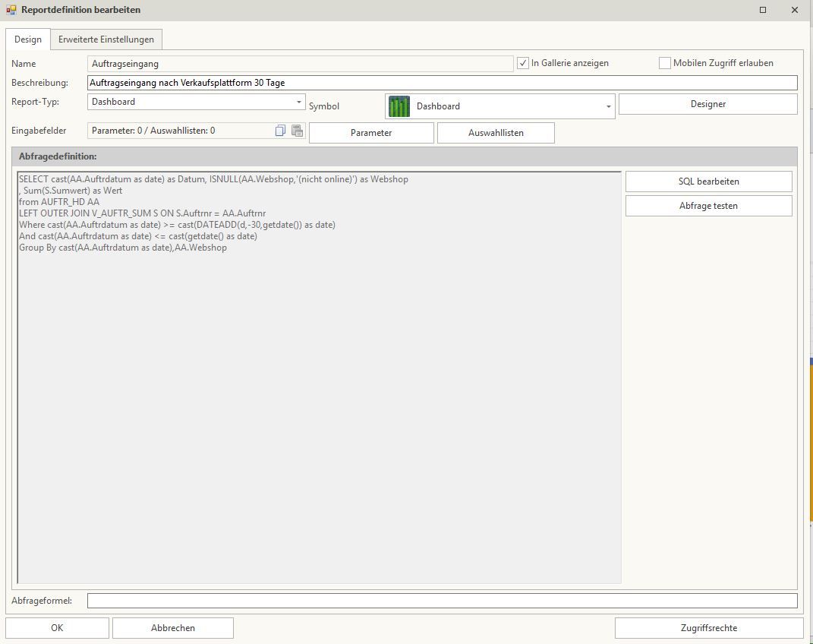Open the Report-Typ dropdown
The height and width of the screenshot is (644, 813).
tap(299, 102)
